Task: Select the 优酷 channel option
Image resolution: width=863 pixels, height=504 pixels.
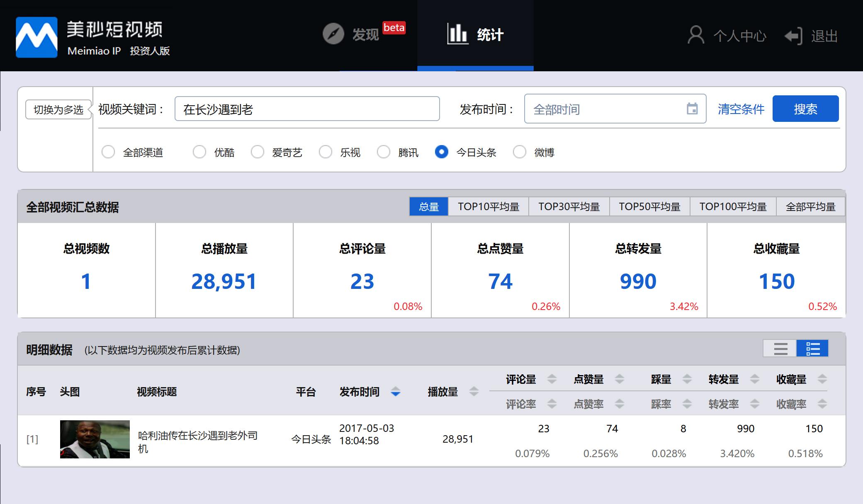Action: point(199,152)
